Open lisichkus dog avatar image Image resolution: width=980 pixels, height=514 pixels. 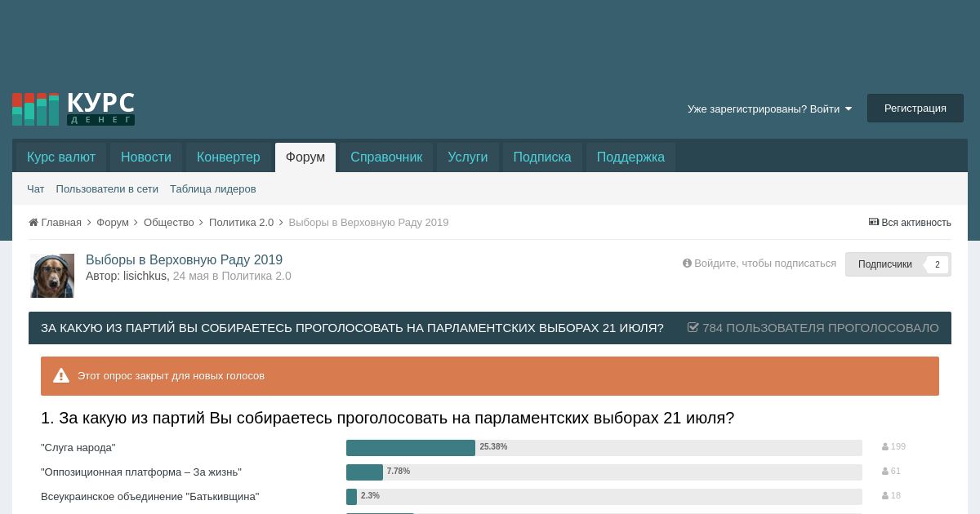[52, 275]
